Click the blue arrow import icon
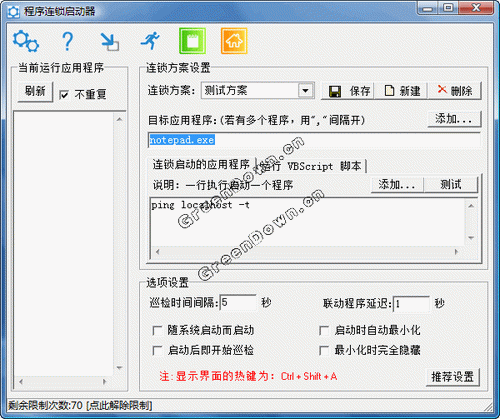The image size is (500, 419). coord(110,42)
